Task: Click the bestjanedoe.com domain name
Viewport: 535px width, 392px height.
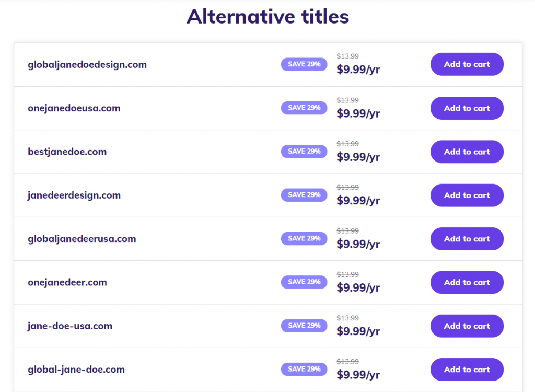Action: [67, 152]
